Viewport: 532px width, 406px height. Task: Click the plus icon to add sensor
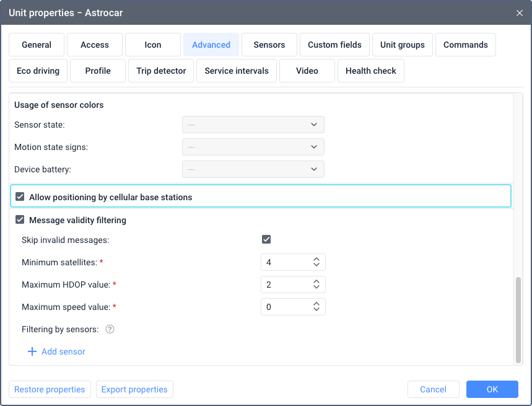32,351
